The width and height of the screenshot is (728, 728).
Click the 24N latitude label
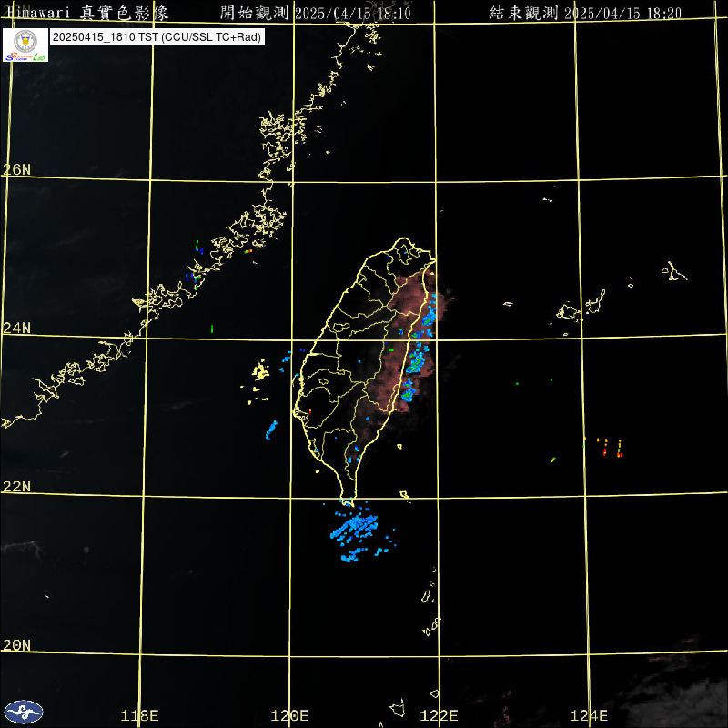pos(16,328)
